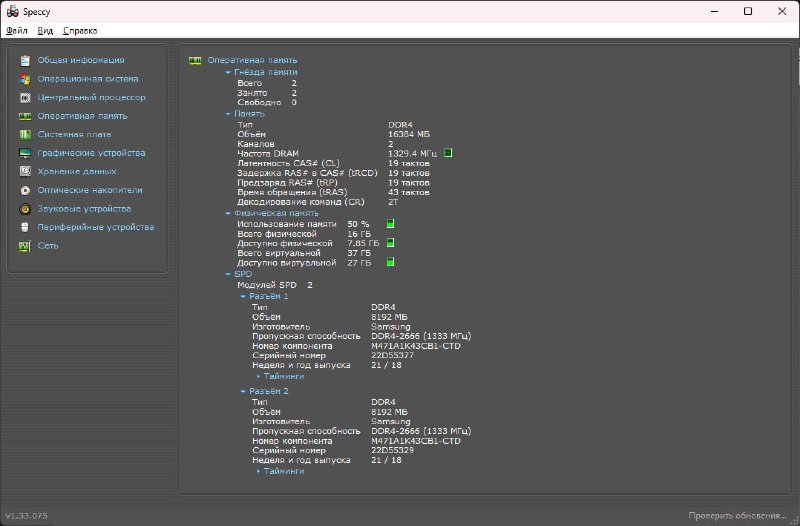Click the Задержка RAS# в CAS# (tRCD) label
The width and height of the screenshot is (800, 526).
coord(307,173)
